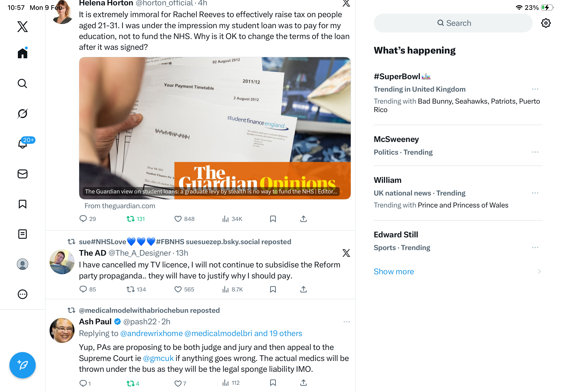The image size is (561, 392).
Task: Open the Messages envelope icon
Action: coord(23,174)
